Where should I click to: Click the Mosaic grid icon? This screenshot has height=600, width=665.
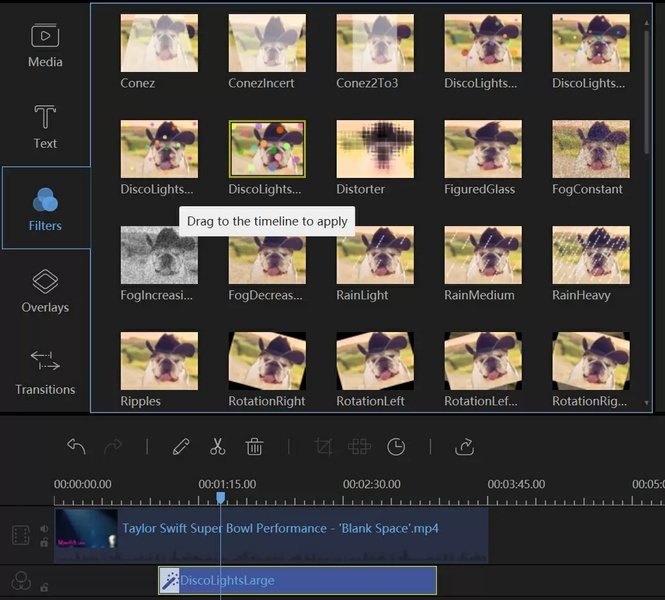tap(359, 447)
